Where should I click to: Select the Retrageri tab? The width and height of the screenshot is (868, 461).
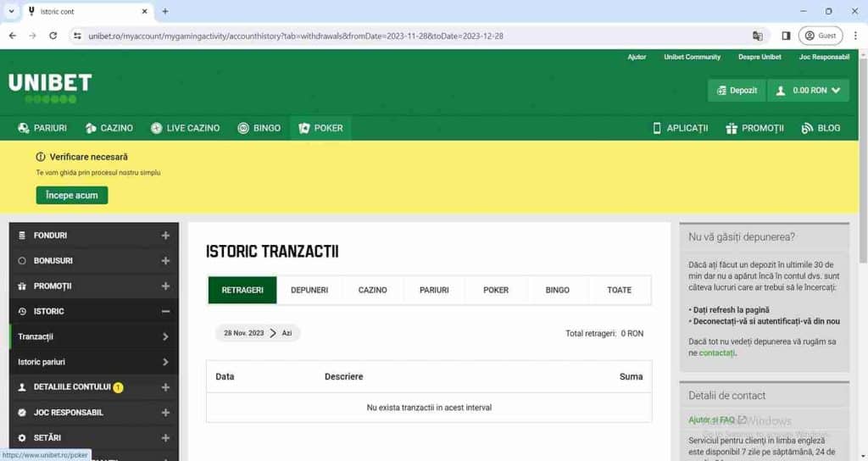[242, 290]
